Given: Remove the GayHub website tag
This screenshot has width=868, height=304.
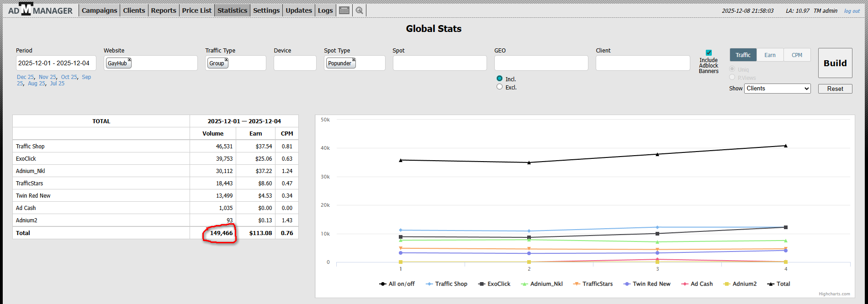Looking at the screenshot, I should [129, 60].
